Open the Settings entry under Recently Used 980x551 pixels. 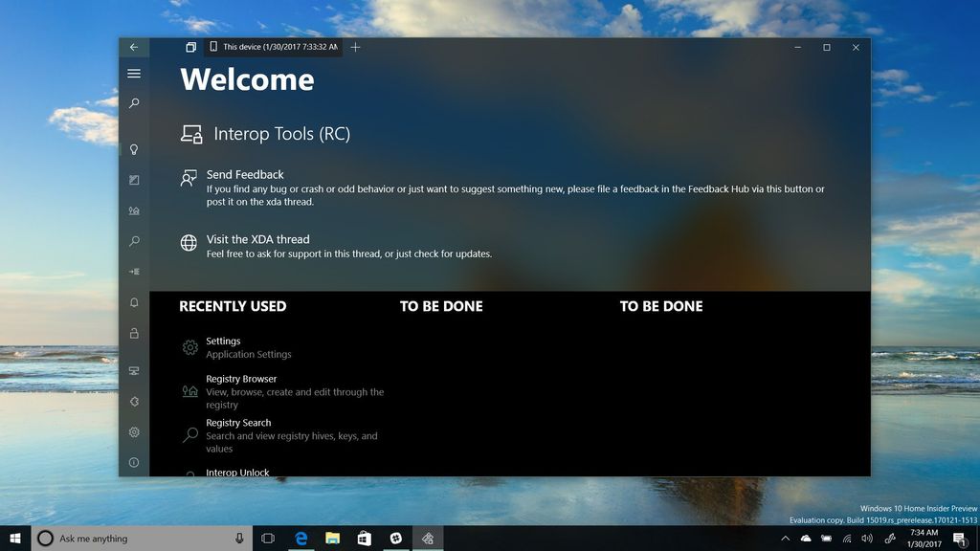pyautogui.click(x=223, y=342)
